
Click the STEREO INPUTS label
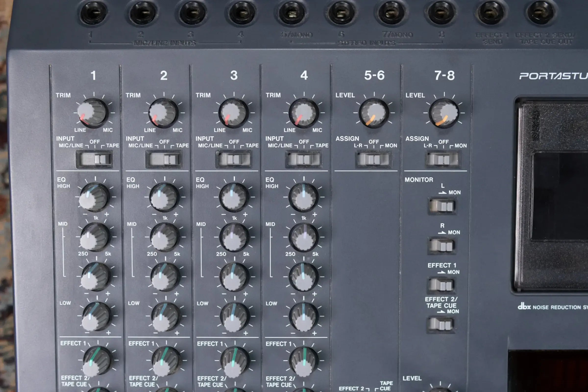[367, 43]
